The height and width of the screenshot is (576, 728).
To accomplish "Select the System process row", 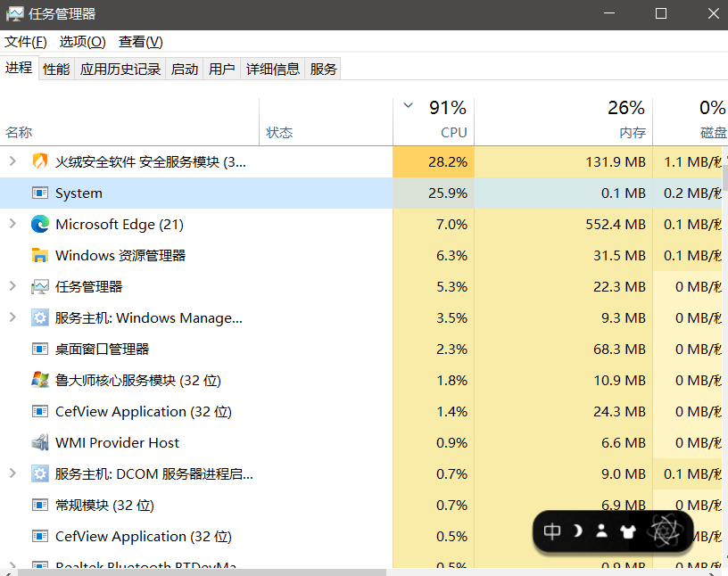I will tap(79, 193).
